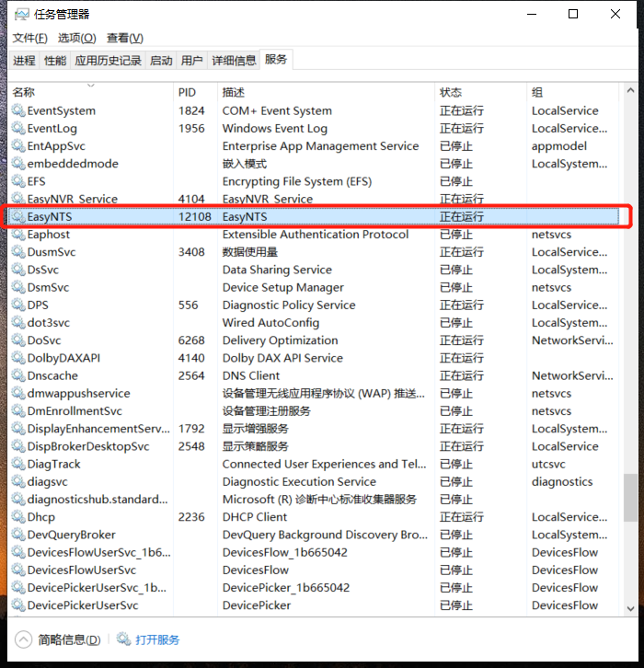644x668 pixels.
Task: Click the diagsvc gear icon
Action: click(x=18, y=482)
